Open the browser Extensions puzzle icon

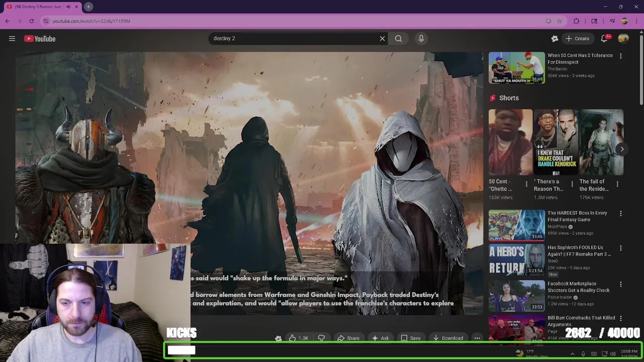(x=577, y=21)
